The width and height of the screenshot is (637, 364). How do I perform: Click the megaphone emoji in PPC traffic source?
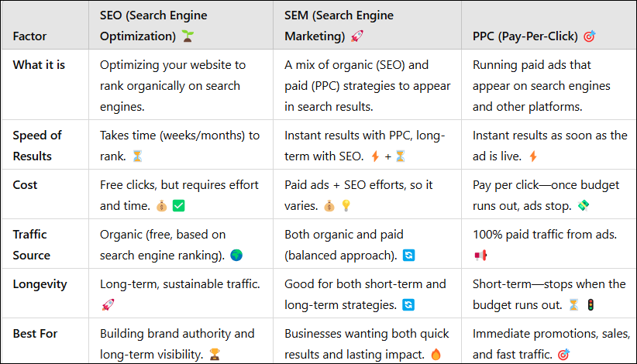480,256
